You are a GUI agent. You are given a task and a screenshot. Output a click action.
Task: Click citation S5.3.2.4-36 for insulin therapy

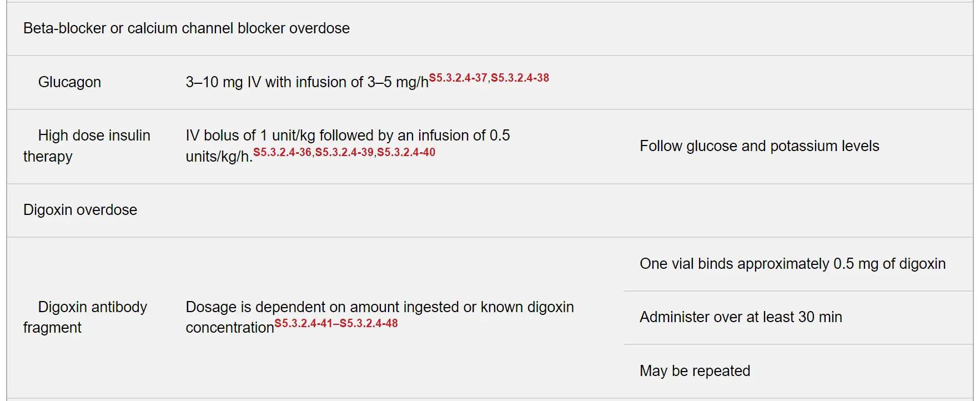pos(283,152)
